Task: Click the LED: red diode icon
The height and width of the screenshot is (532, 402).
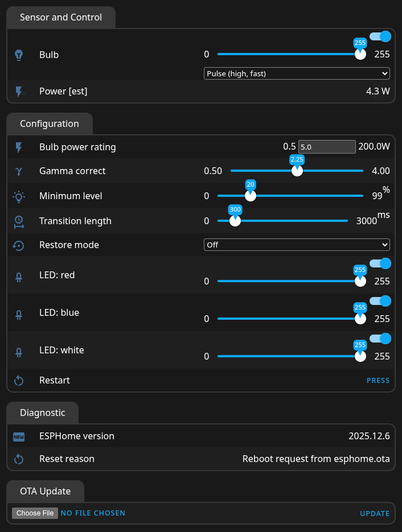Action: pos(19,278)
